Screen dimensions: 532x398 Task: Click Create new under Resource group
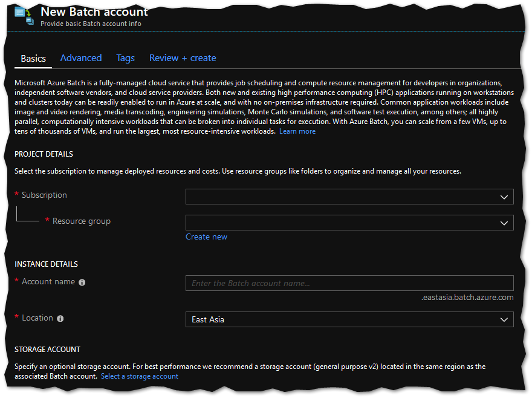tap(206, 237)
